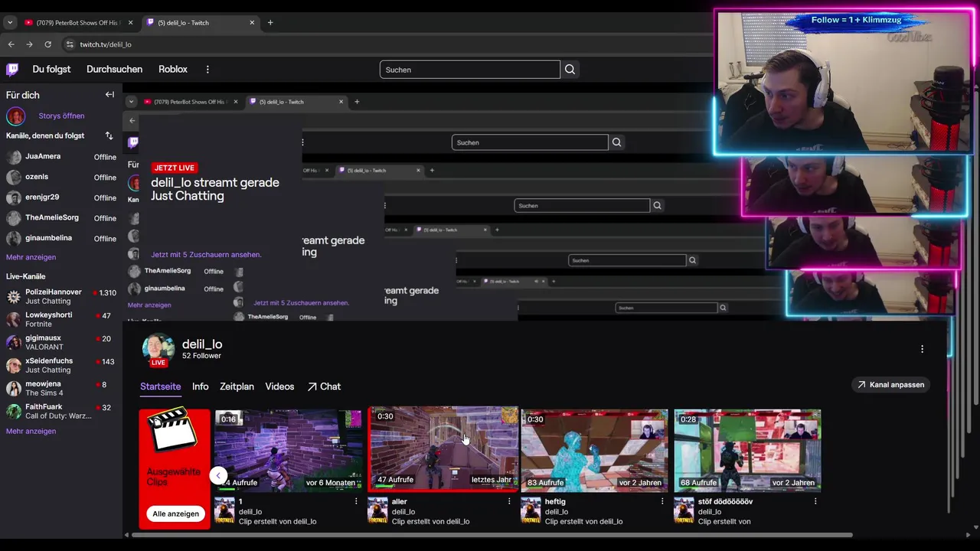The height and width of the screenshot is (551, 980).
Task: Open the top navigation three-dot menu
Action: tap(207, 70)
